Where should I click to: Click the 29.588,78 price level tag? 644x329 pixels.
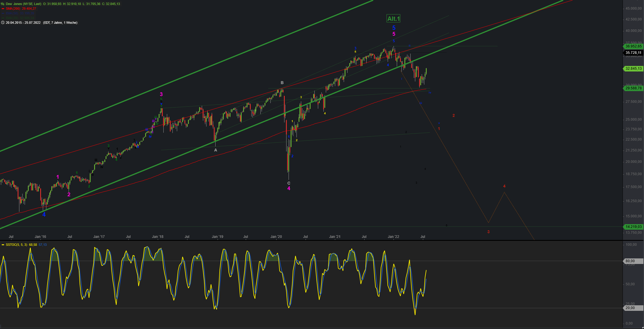pos(633,88)
